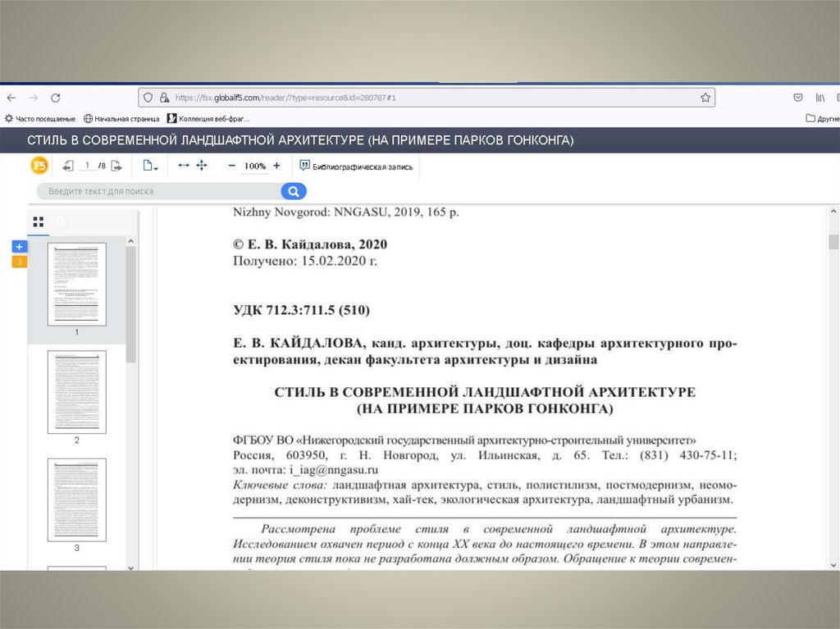
Task: Click the 100% zoom value field
Action: pyautogui.click(x=255, y=166)
